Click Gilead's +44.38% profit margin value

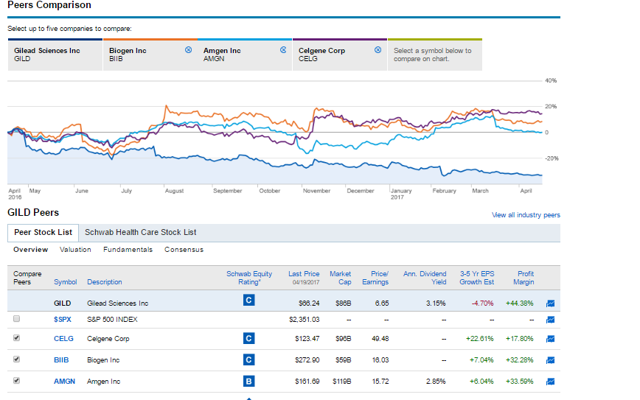520,303
